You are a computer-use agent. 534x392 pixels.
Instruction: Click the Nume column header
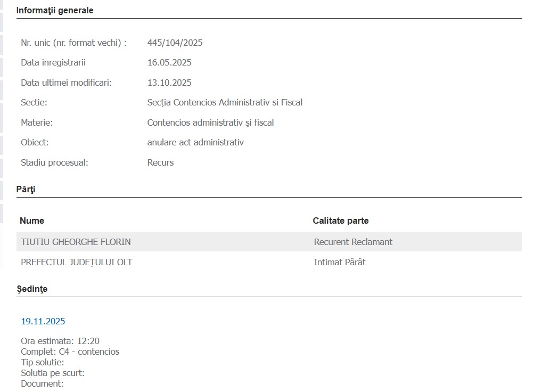click(x=32, y=220)
